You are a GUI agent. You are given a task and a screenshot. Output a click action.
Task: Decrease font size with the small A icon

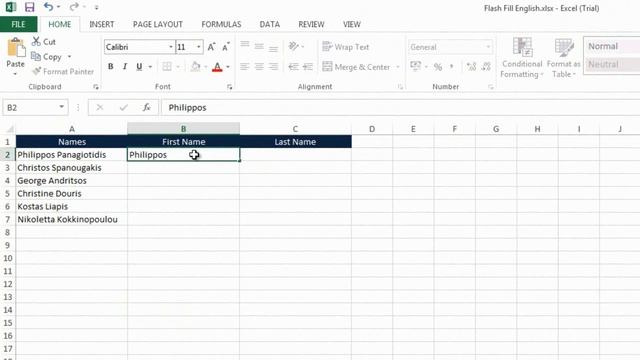tap(226, 47)
